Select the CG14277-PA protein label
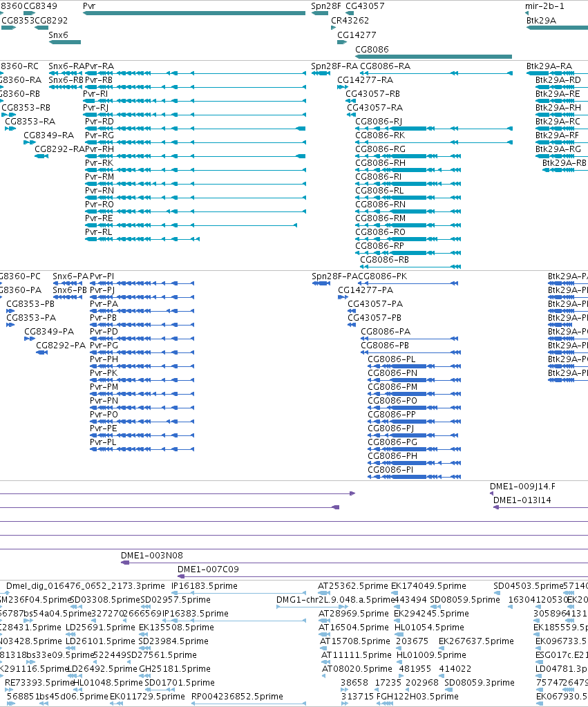Image resolution: width=588 pixels, height=707 pixels. tap(366, 290)
